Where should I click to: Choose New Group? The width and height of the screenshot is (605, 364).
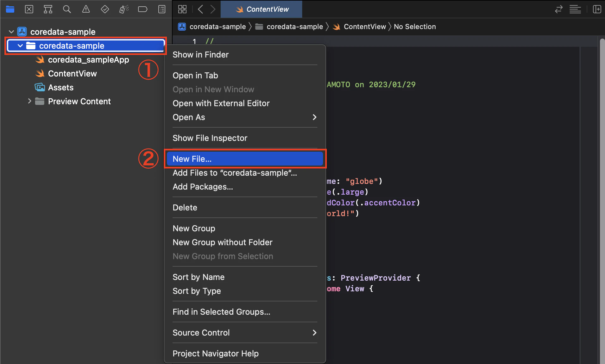pyautogui.click(x=245, y=228)
